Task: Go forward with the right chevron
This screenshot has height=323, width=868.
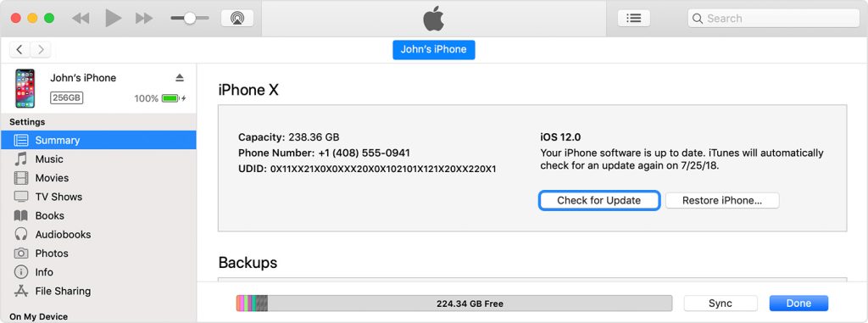Action: click(41, 50)
